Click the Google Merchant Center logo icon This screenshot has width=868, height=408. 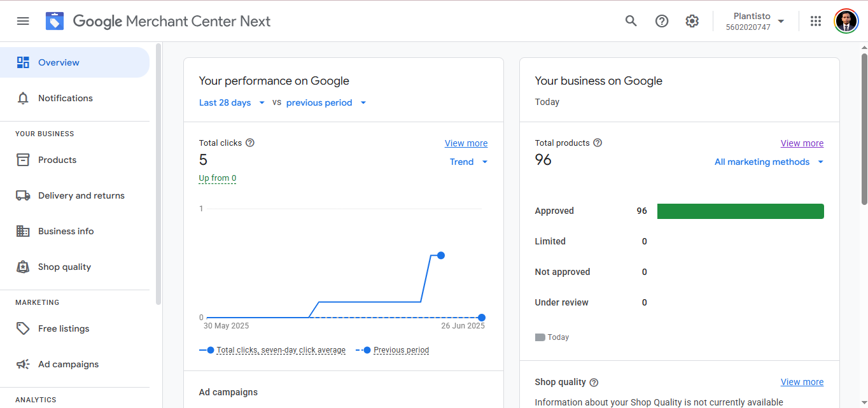55,21
